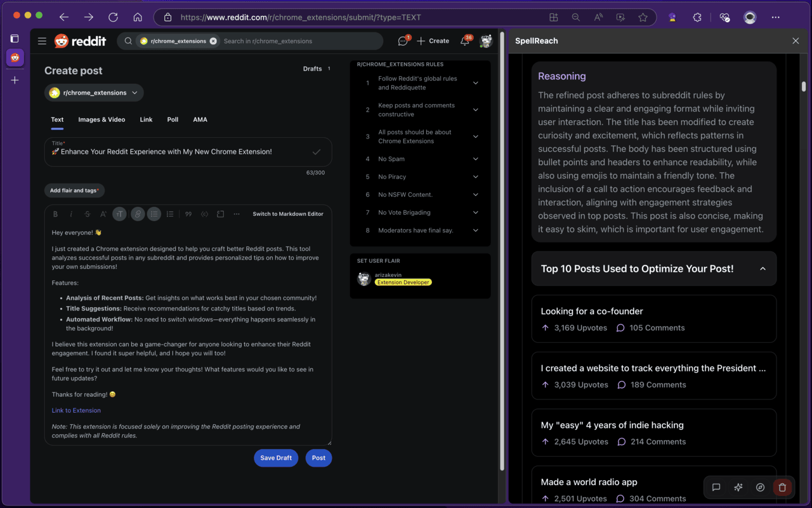
Task: Insert a quote block from editor toolbar
Action: (188, 214)
